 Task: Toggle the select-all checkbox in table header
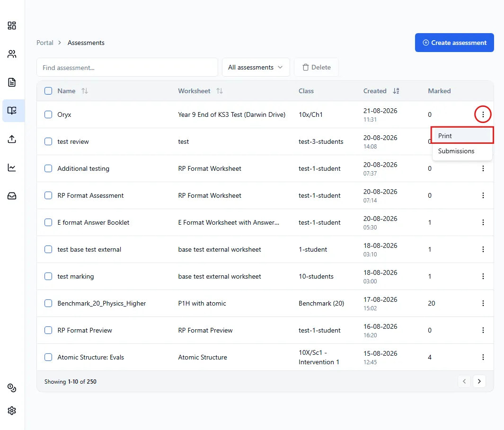pyautogui.click(x=48, y=91)
